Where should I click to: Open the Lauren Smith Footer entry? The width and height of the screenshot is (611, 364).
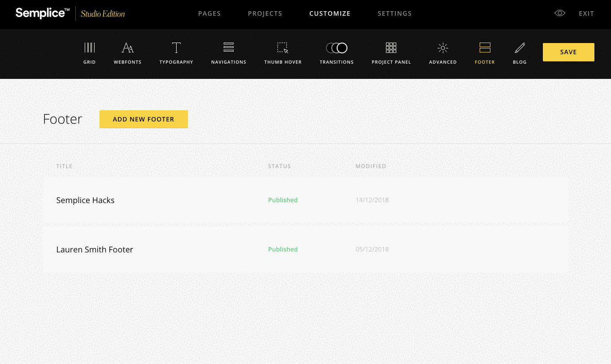point(95,250)
